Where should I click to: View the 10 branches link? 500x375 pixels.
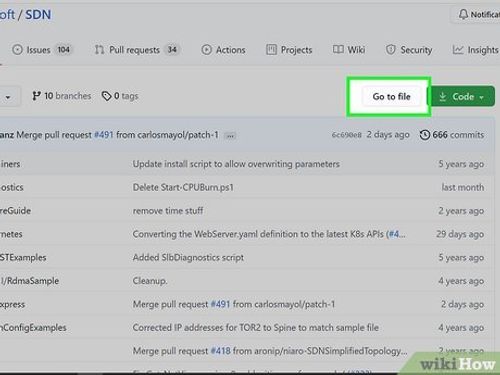coord(61,96)
